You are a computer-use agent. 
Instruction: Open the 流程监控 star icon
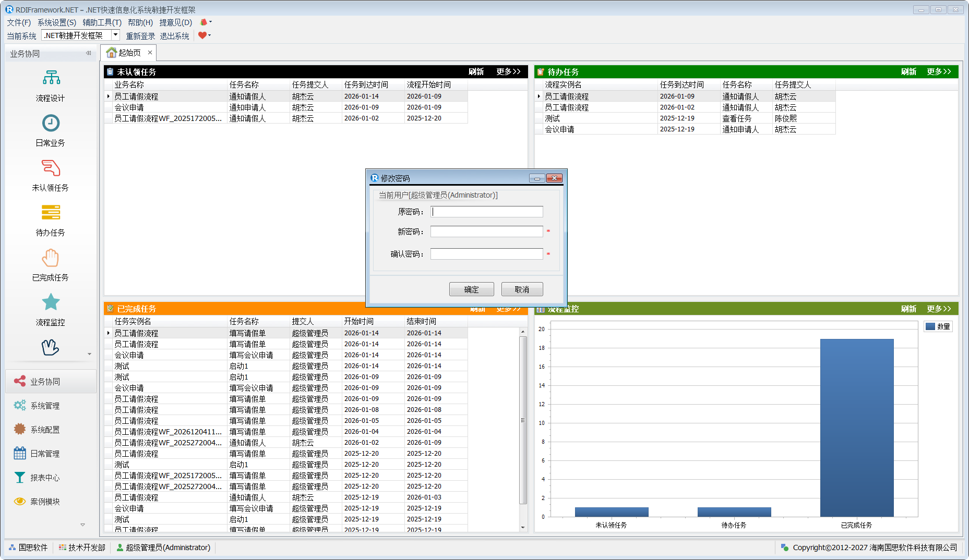coord(51,302)
